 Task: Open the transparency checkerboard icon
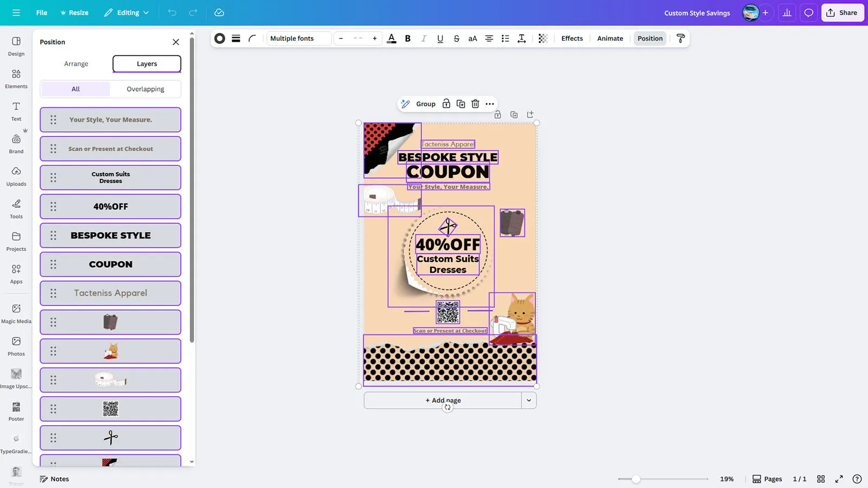(542, 38)
